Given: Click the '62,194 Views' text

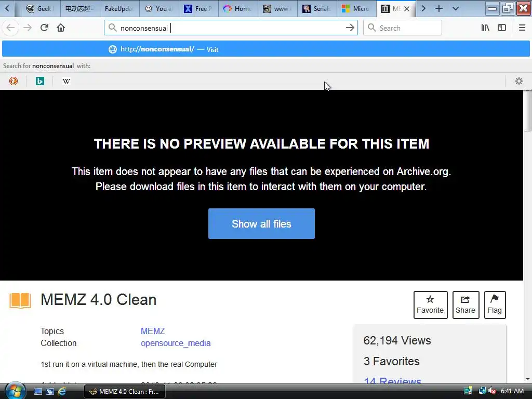Looking at the screenshot, I should point(397,340).
